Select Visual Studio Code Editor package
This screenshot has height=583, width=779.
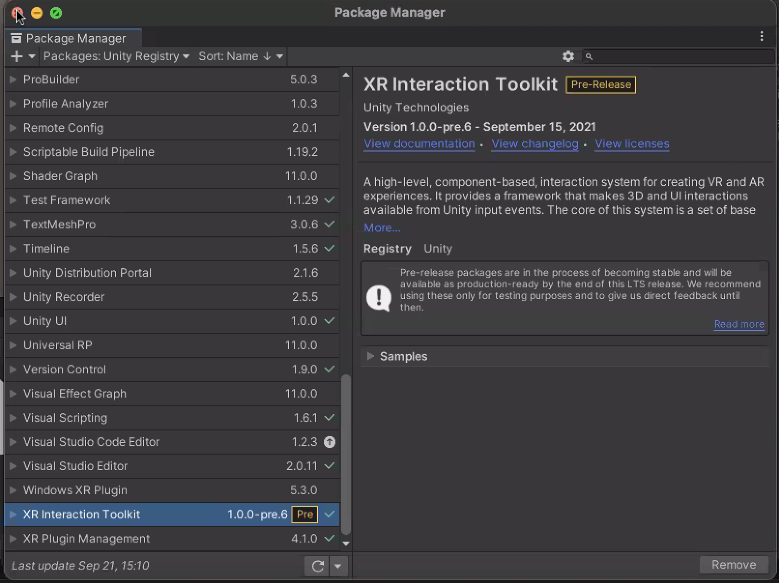pyautogui.click(x=172, y=442)
